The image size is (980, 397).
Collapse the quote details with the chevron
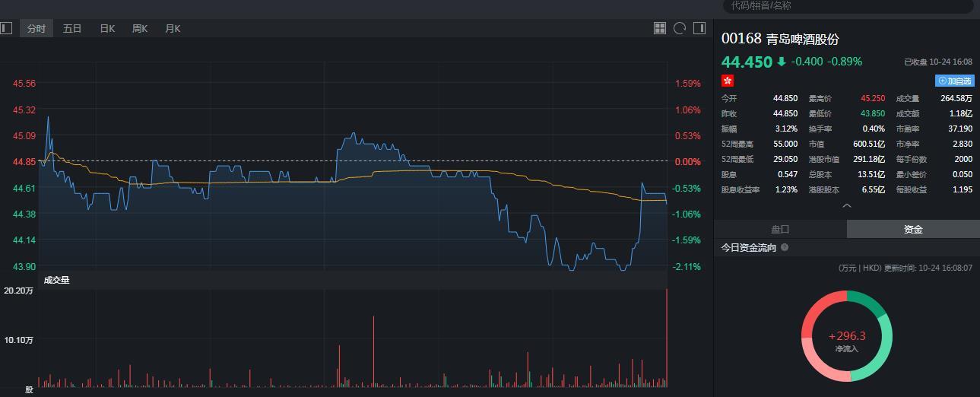pyautogui.click(x=847, y=205)
